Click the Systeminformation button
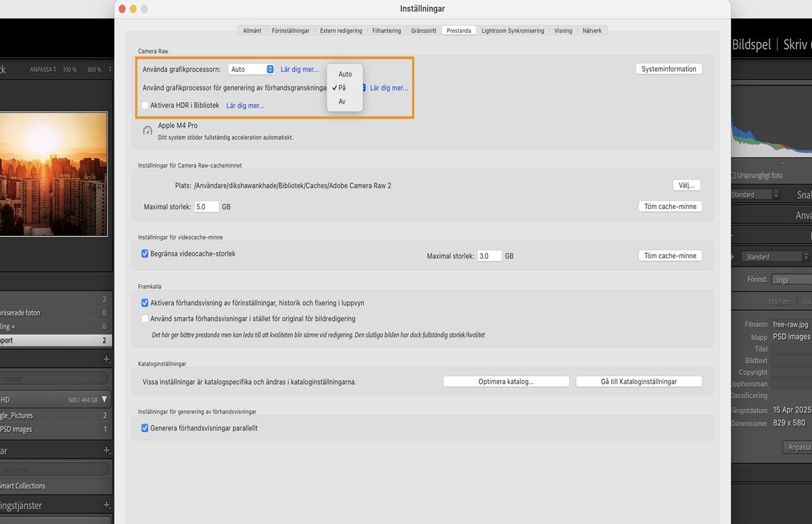Screen dimensions: 812x524 pos(668,68)
